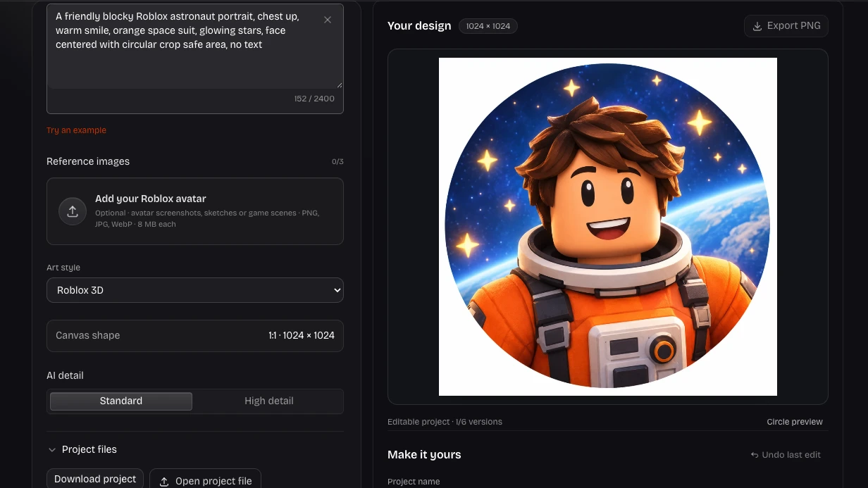
Task: Click the 152 / 2400 character counter
Action: point(314,99)
